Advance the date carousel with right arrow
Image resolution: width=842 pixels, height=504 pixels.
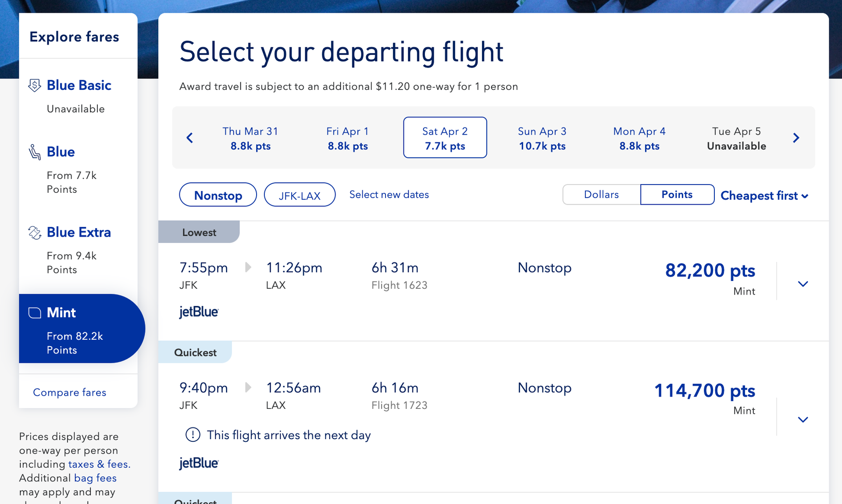pyautogui.click(x=796, y=138)
